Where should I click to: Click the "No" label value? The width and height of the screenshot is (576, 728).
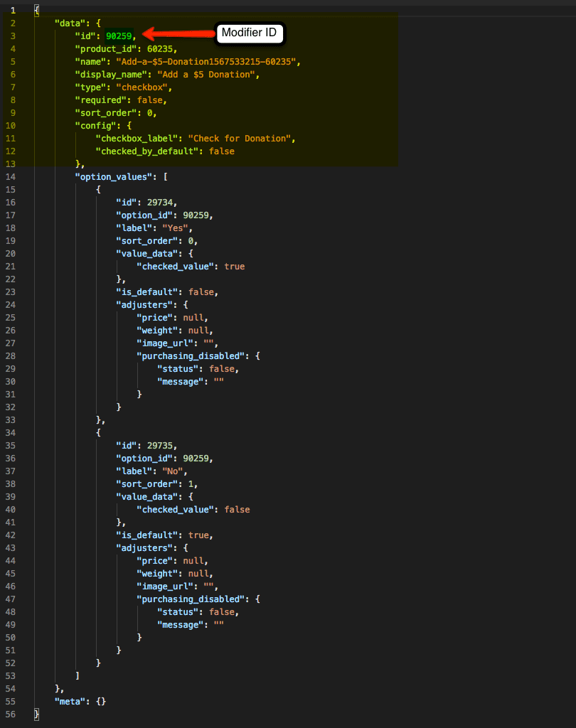click(173, 471)
